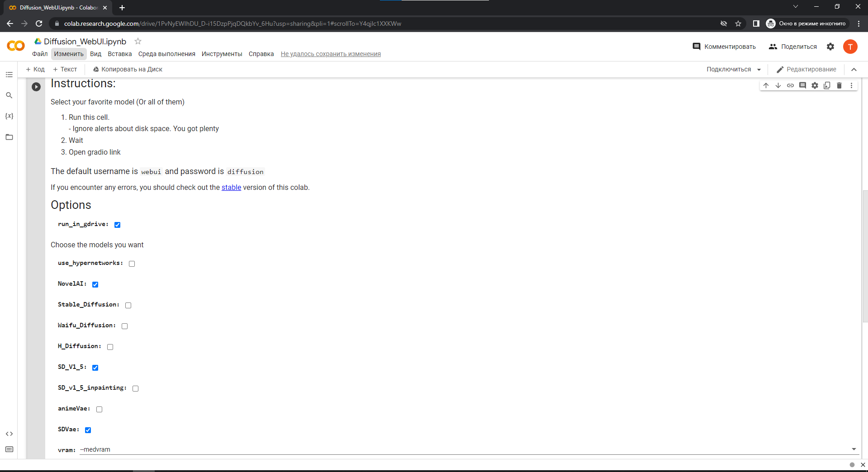Open the Вставка menu
The image size is (868, 472).
[119, 54]
